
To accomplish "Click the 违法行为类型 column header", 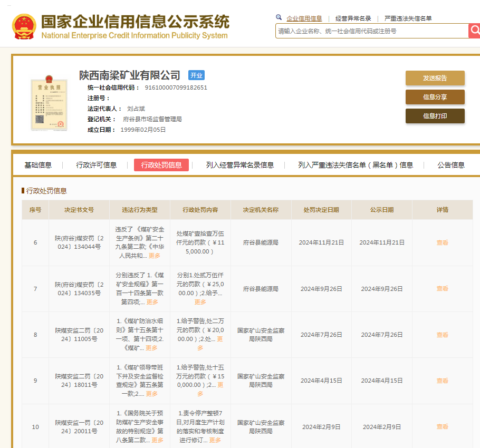I will 140,210.
